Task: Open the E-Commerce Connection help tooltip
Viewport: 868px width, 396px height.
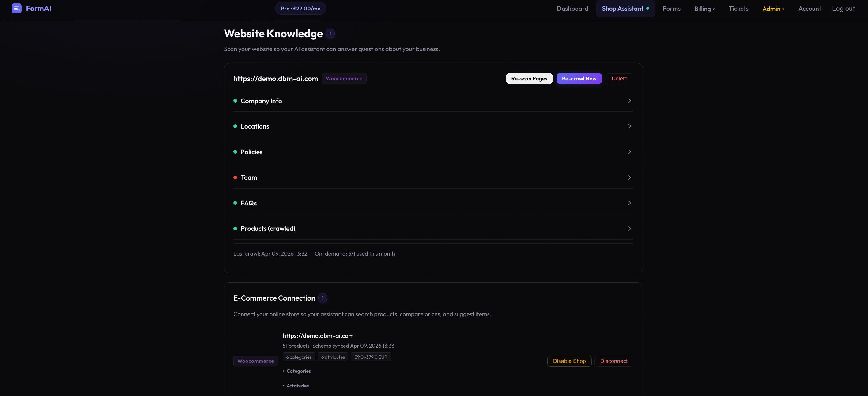Action: pyautogui.click(x=323, y=298)
